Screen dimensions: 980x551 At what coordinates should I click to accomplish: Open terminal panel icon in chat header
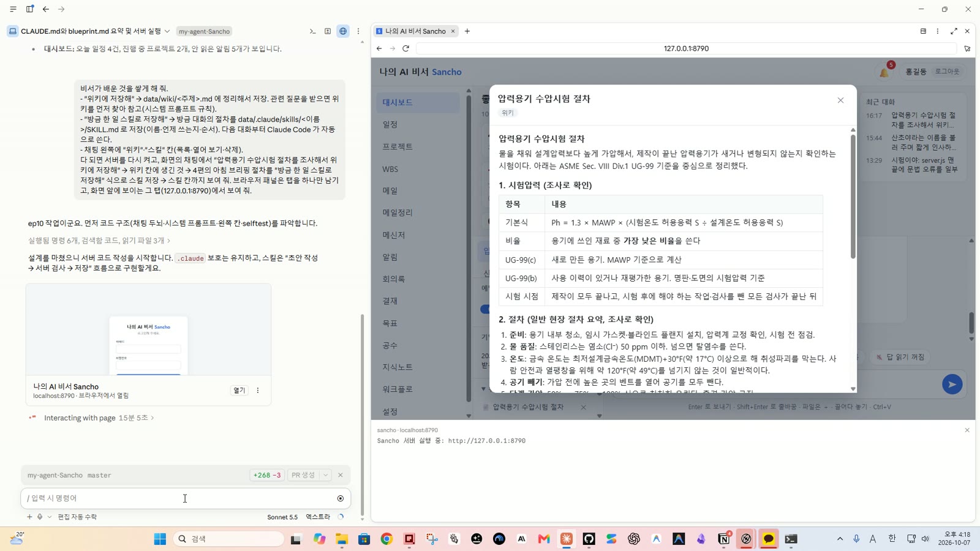pyautogui.click(x=312, y=31)
